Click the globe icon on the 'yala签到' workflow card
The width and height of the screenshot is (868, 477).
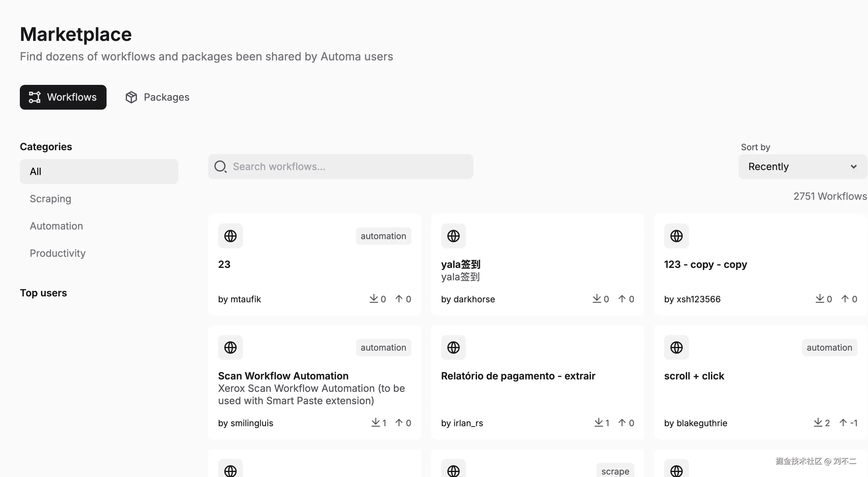point(453,236)
